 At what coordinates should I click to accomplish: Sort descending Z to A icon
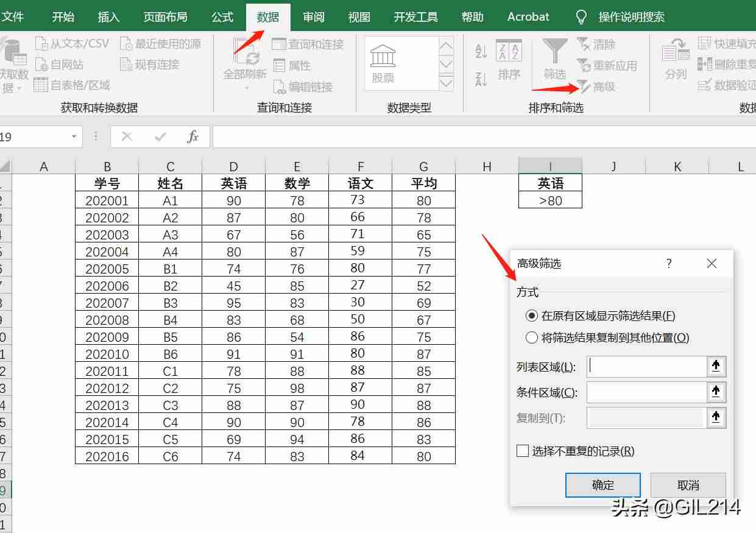pyautogui.click(x=481, y=79)
